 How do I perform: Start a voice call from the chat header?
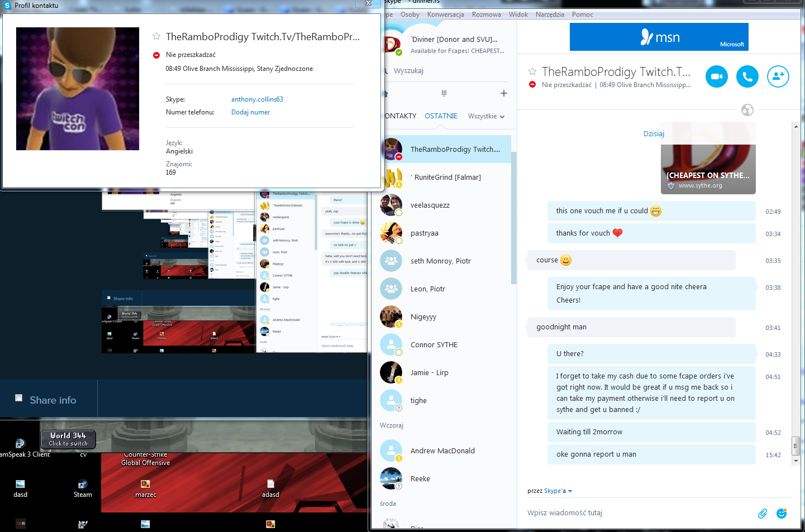[747, 76]
